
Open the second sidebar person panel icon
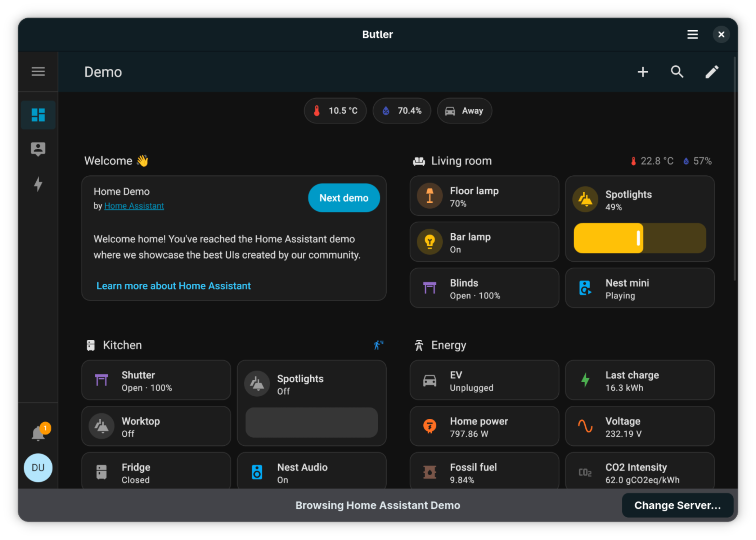38,149
